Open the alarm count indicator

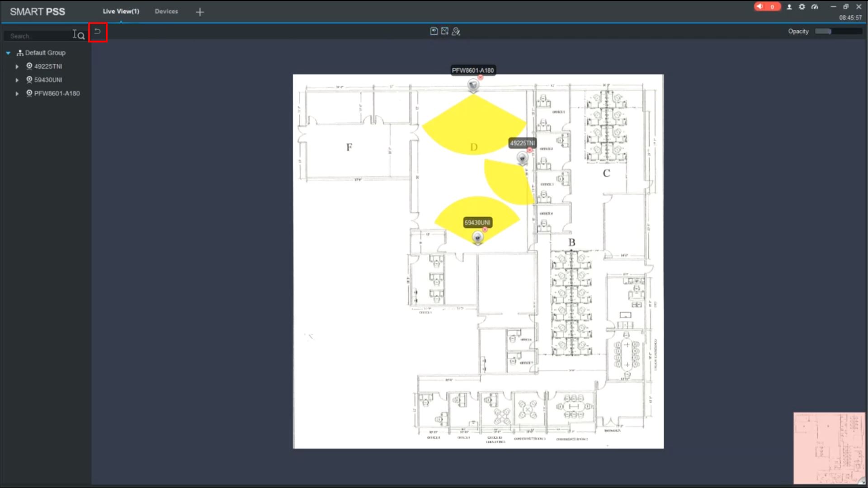[767, 7]
